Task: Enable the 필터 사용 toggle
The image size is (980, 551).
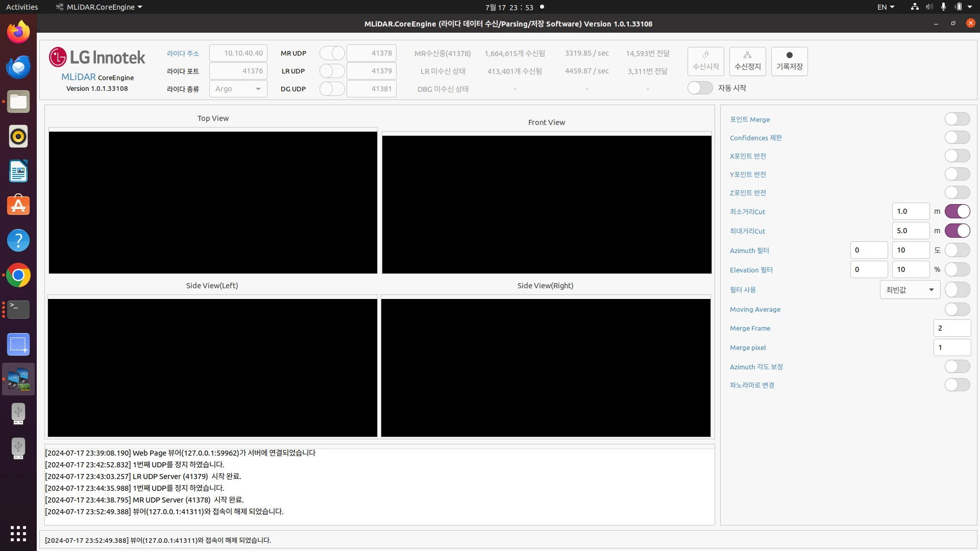Action: (957, 290)
